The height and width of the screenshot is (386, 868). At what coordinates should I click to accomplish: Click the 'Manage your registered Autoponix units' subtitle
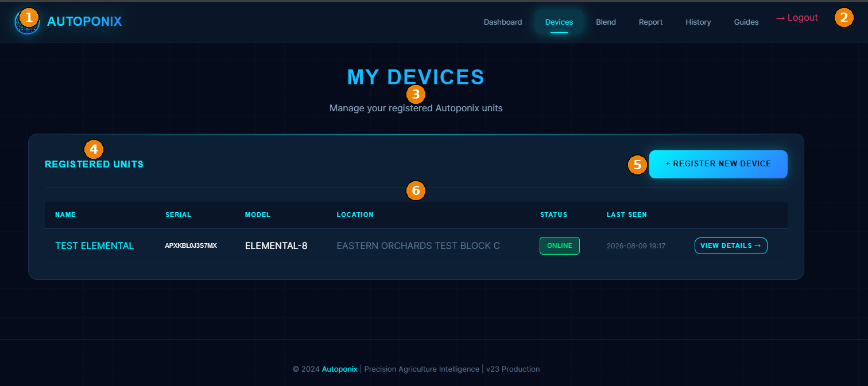[x=416, y=108]
